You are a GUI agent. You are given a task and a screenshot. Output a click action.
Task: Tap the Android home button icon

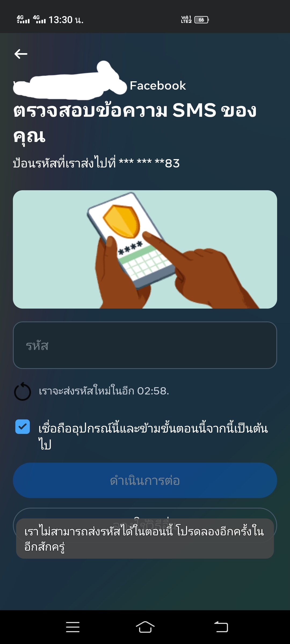tap(145, 627)
